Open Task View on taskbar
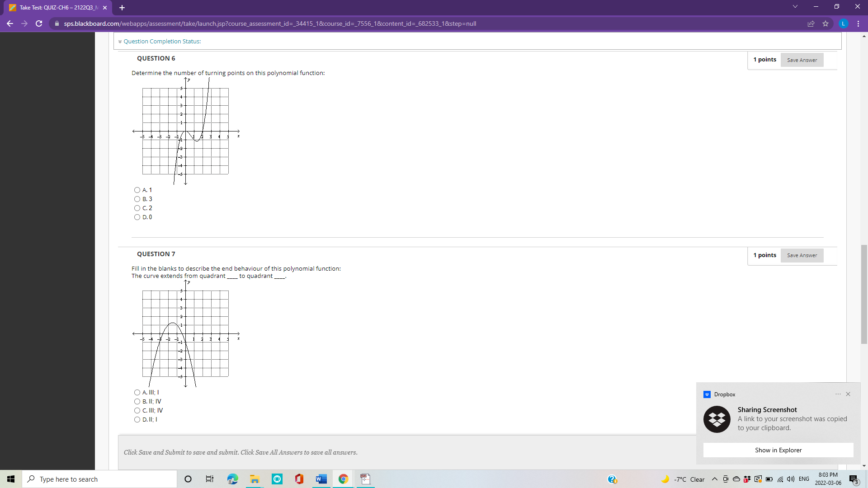The width and height of the screenshot is (868, 488). coord(210,479)
